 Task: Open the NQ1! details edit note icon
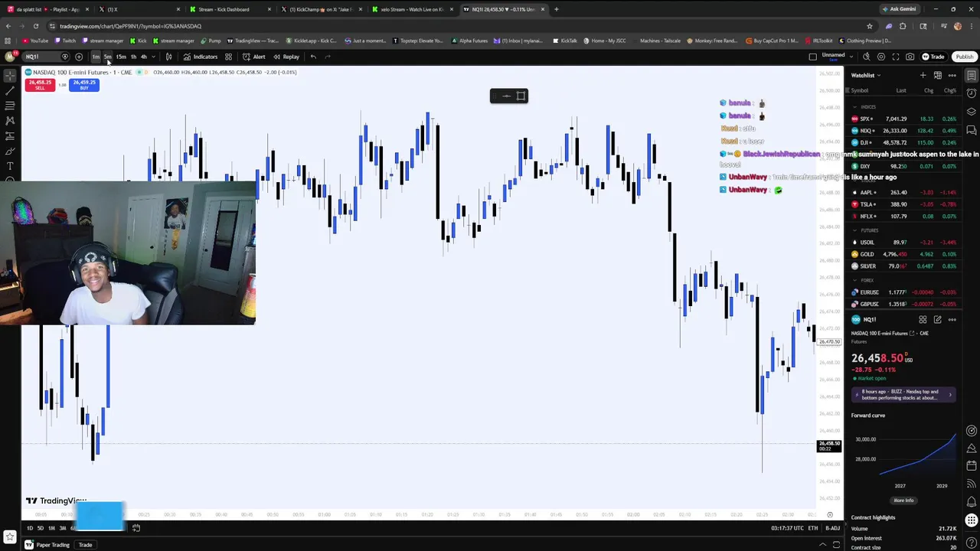point(937,319)
